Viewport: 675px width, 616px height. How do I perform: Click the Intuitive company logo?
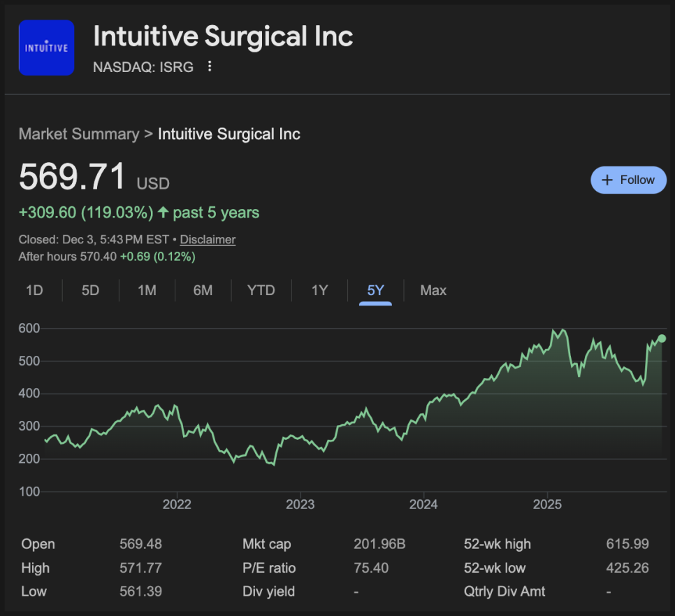[46, 48]
